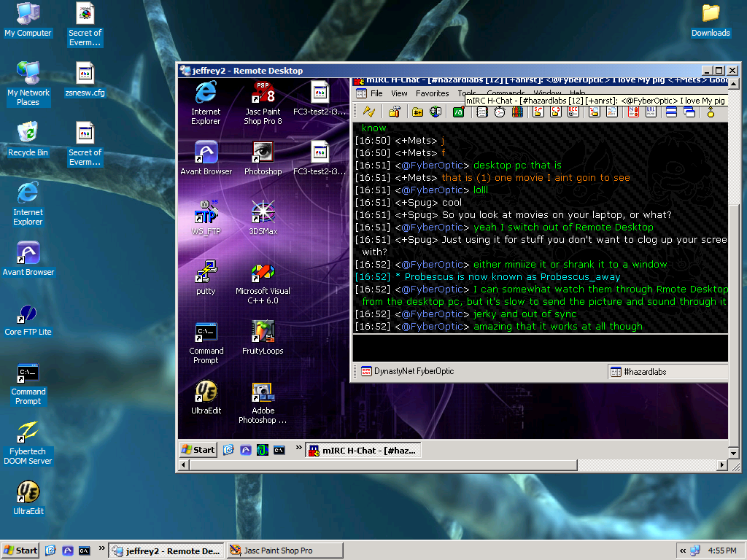Select the putty icon on remote desktop

(206, 278)
